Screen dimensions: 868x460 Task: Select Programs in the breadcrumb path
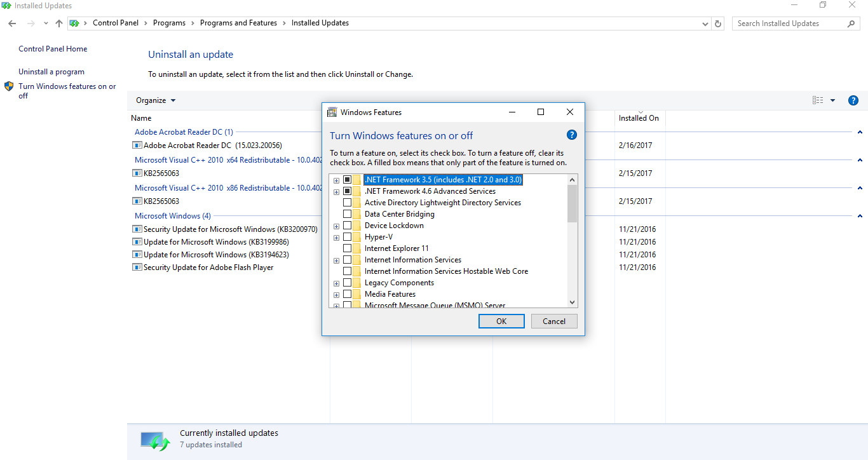(169, 23)
